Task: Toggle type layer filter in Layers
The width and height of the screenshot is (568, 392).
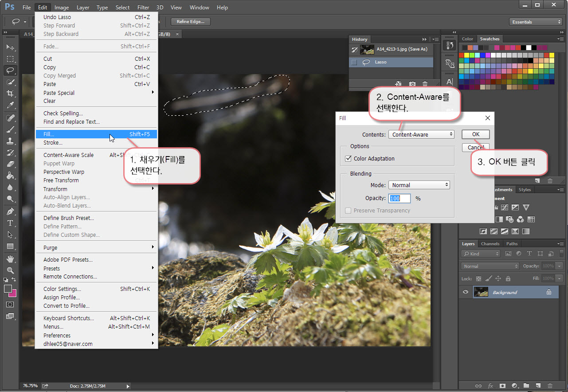Action: (x=529, y=254)
